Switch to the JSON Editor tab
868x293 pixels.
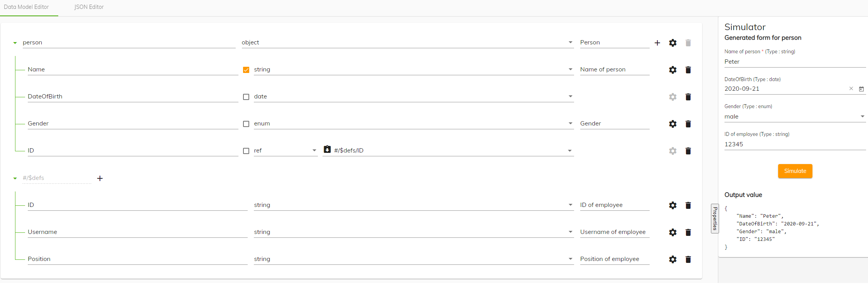(89, 7)
